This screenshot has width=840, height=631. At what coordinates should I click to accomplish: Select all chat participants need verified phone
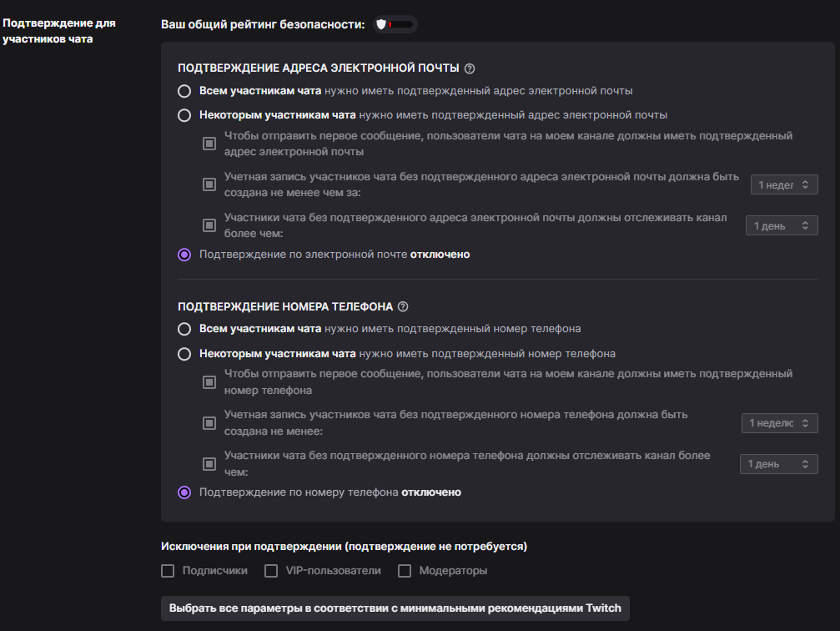184,329
